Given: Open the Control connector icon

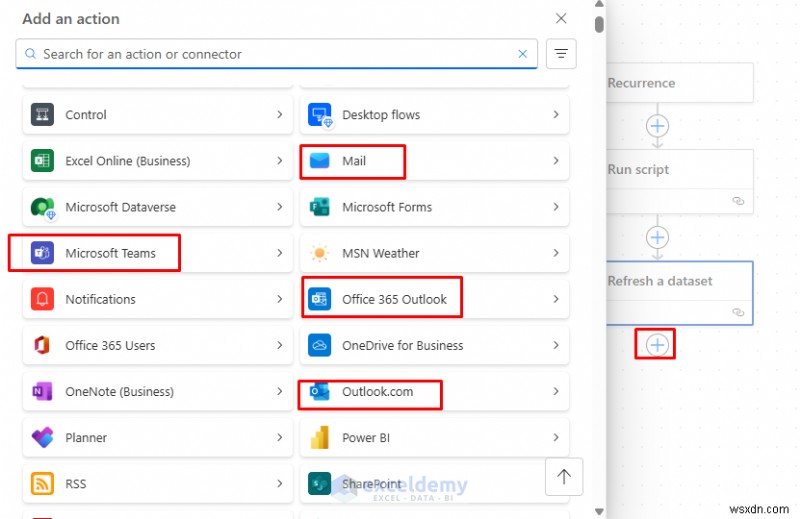Looking at the screenshot, I should coord(42,114).
